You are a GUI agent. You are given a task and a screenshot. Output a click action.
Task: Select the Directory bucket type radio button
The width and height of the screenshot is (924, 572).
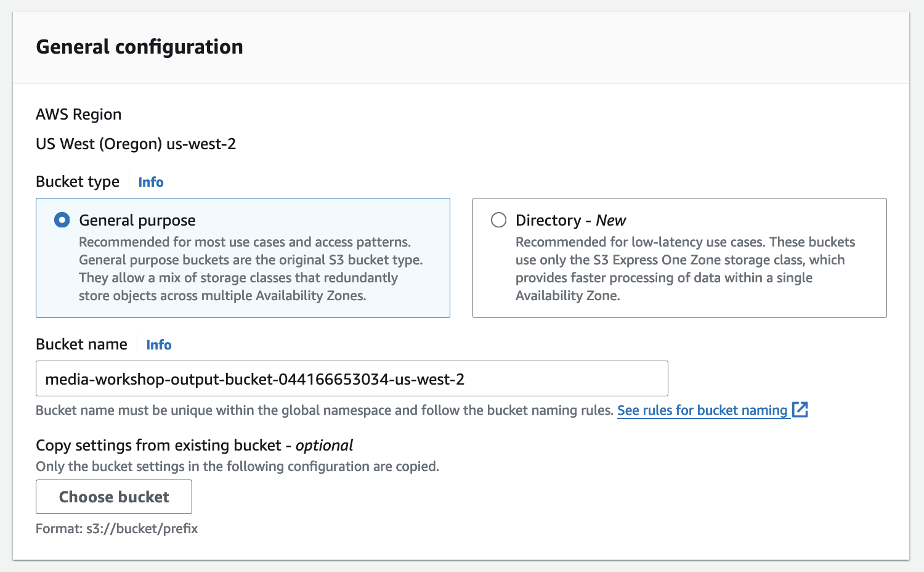(x=498, y=220)
